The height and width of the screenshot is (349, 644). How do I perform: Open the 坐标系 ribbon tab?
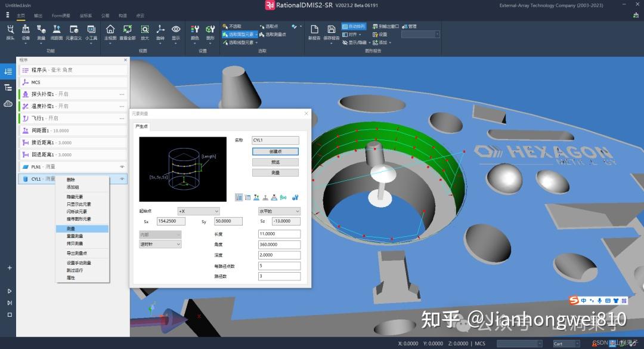86,16
